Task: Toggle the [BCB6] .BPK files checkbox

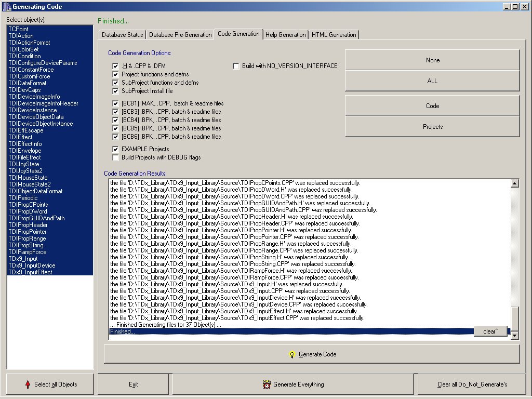Action: (x=115, y=137)
